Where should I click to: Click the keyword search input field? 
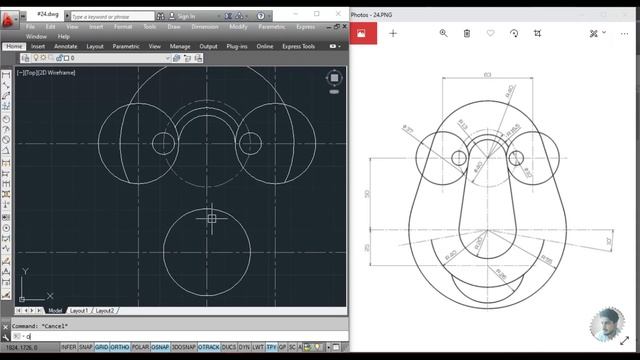113,16
